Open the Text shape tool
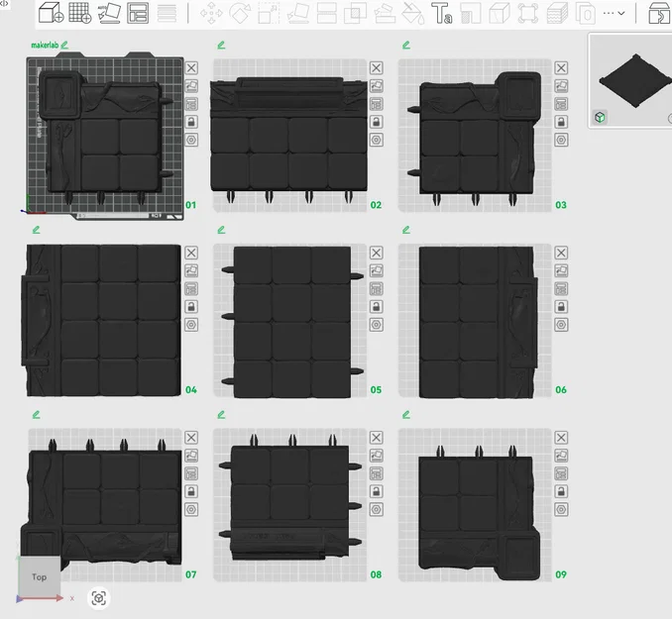The image size is (672, 619). point(441,13)
